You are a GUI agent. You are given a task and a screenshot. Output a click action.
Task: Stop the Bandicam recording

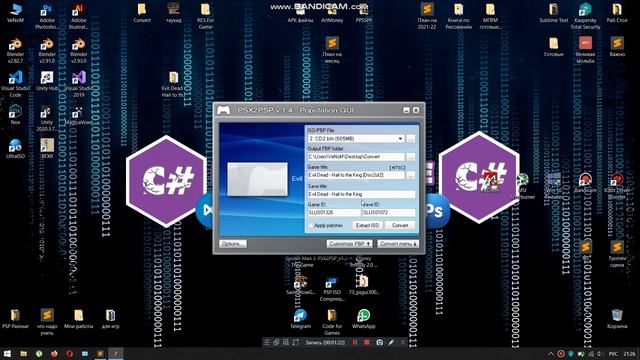pyautogui.click(x=367, y=342)
